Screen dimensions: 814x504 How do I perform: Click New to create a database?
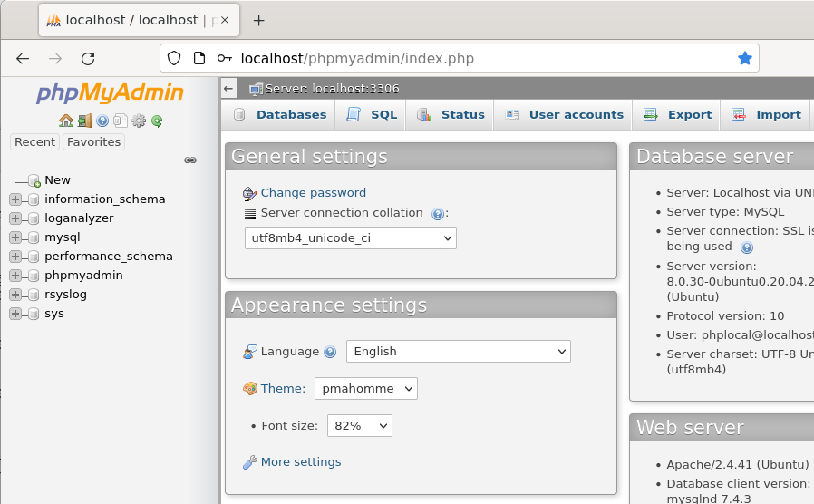coord(57,179)
